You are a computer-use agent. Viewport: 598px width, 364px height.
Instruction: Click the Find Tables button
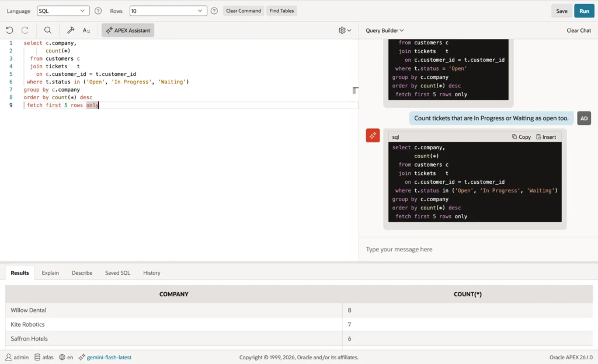pyautogui.click(x=281, y=10)
